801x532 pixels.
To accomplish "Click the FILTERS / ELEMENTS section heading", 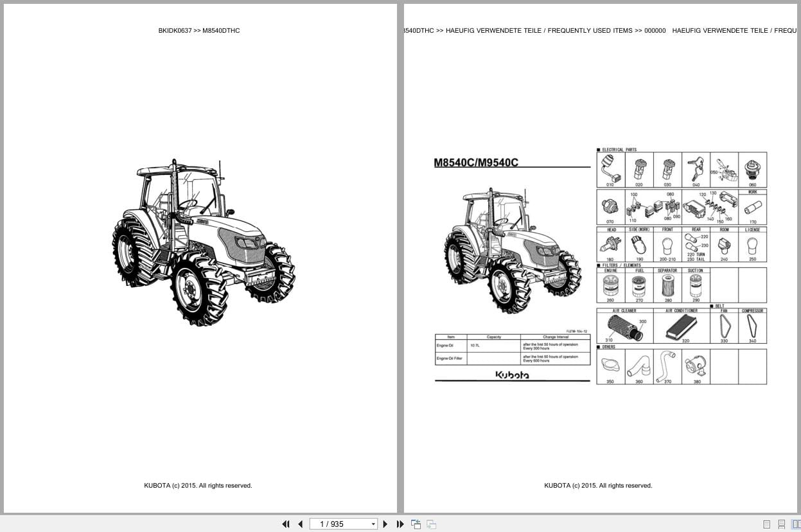I will point(621,265).
